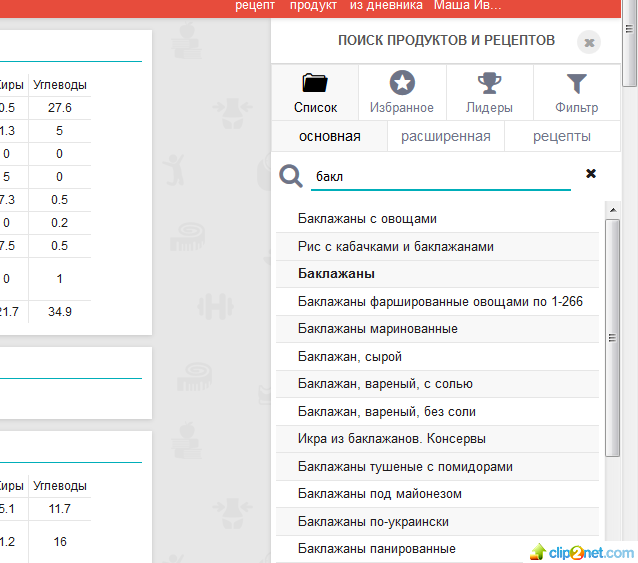Open Лидеры trophy icon tab
This screenshot has width=638, height=563.
pyautogui.click(x=489, y=93)
